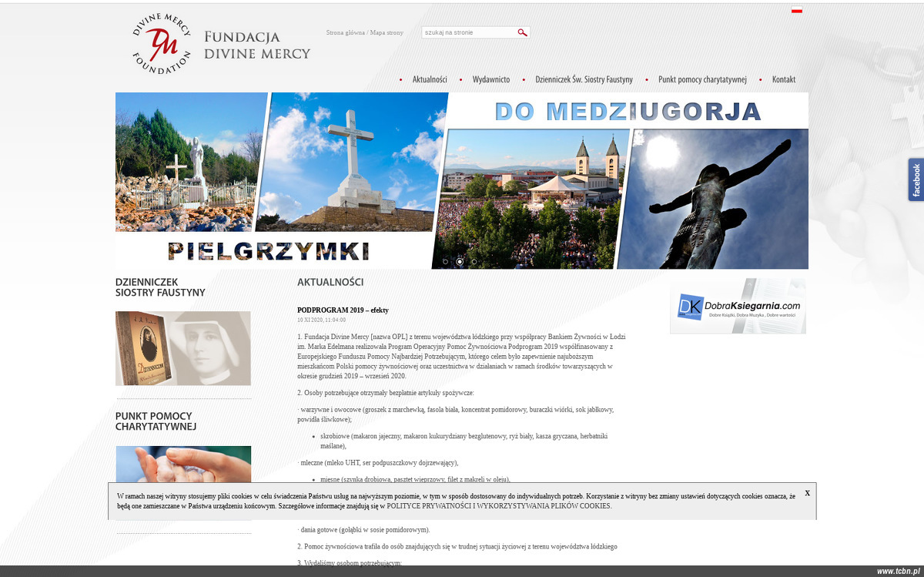Open the Kontakt menu item

click(x=784, y=79)
